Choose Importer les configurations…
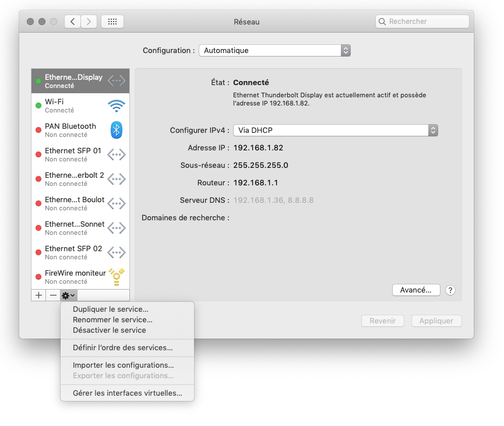504x426 pixels. (x=127, y=365)
